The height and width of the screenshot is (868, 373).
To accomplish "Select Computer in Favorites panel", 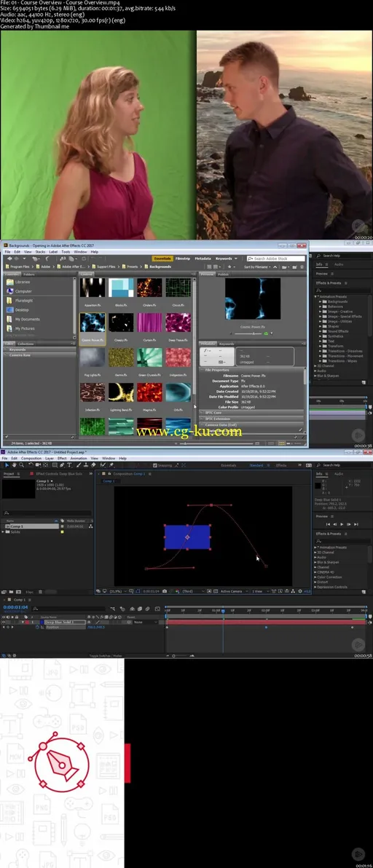I will click(x=23, y=291).
